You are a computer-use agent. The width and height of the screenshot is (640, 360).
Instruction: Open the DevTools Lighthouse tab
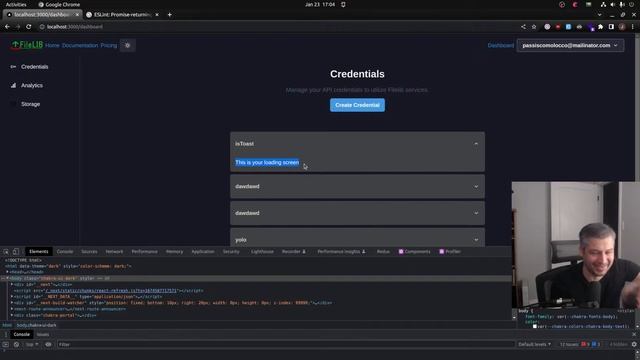pos(262,252)
